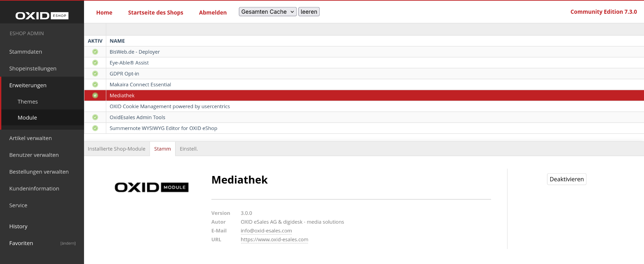
Task: Select BisWeb.de - Deployer module row
Action: click(x=364, y=52)
